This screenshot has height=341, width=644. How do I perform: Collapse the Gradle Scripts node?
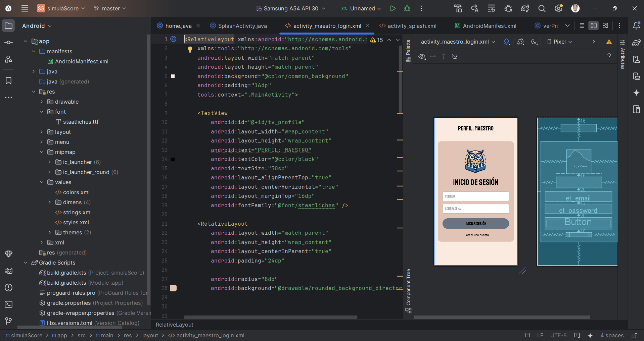(26, 263)
